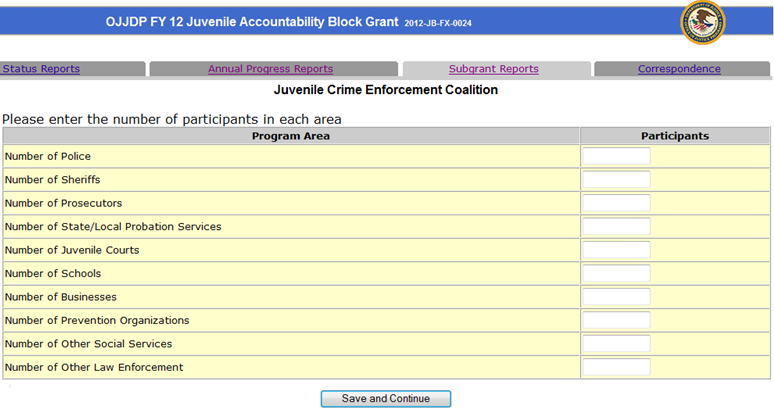Click the Number of Prosecutors input box
Viewport: 774px width, 409px height.
[616, 203]
